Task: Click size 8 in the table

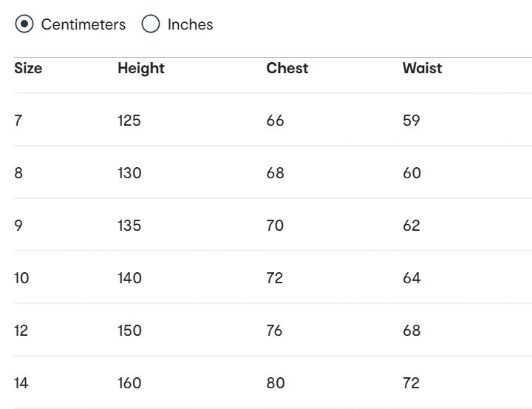Action: coord(19,173)
